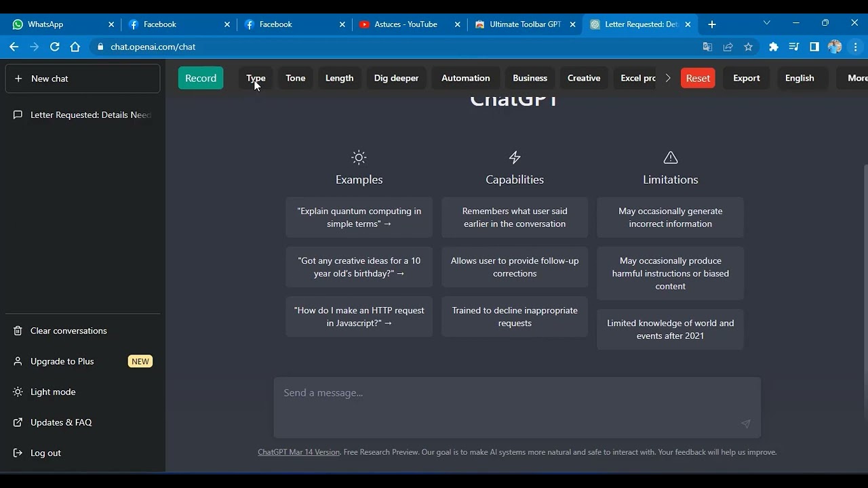The height and width of the screenshot is (488, 868).
Task: Open the Extensions puzzle icon
Action: [773, 47]
